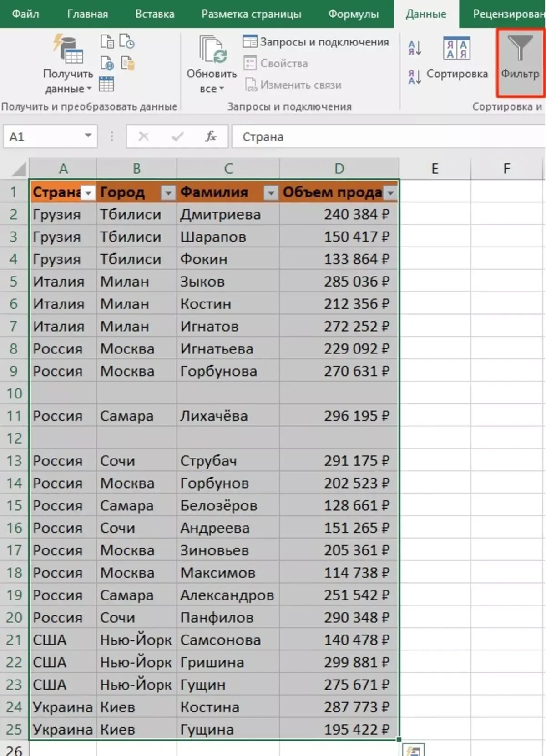Open the Фамилия column filter dropdown
The height and width of the screenshot is (756, 546).
click(x=271, y=193)
